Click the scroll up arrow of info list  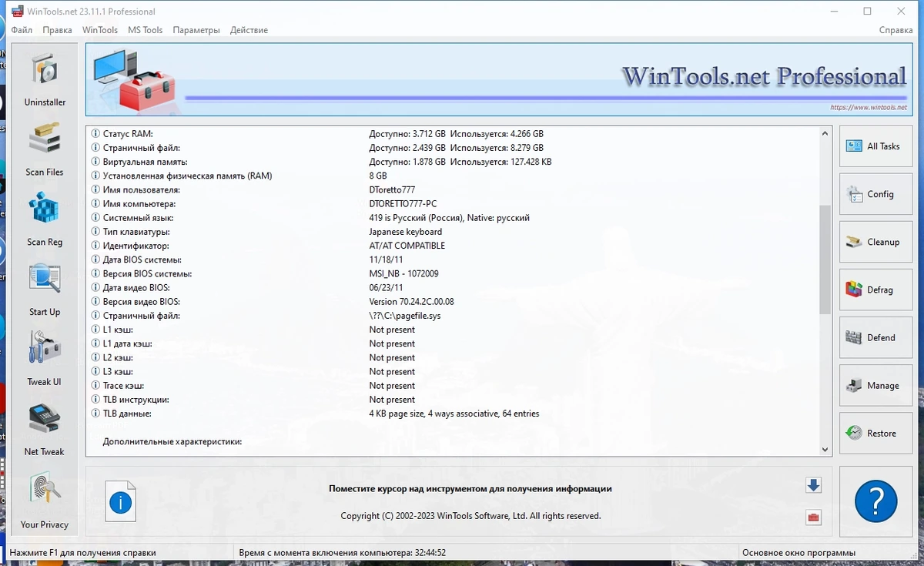tap(825, 133)
